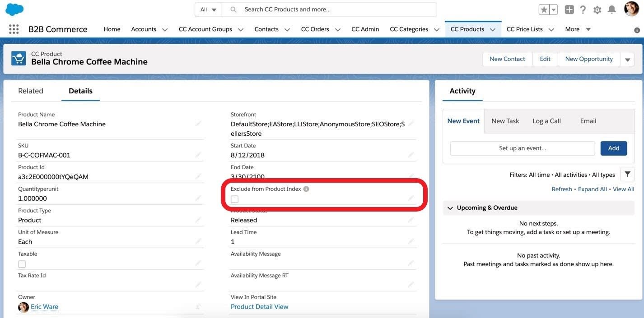Open the More navigation menu
The height and width of the screenshot is (318, 644).
click(x=578, y=29)
